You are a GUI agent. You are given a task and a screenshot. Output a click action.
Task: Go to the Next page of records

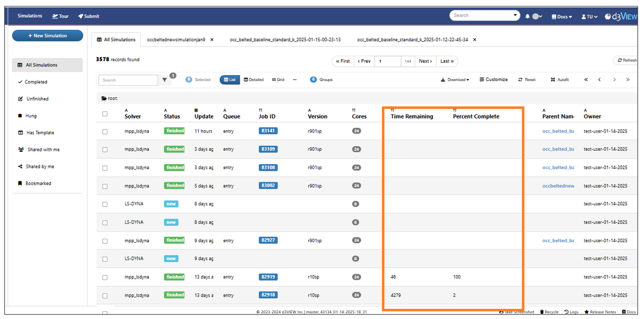click(425, 61)
